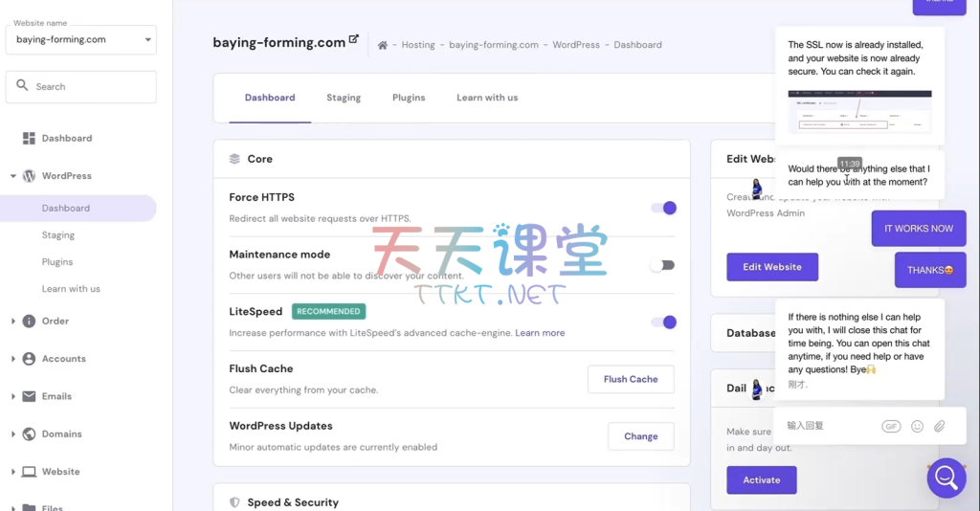Turn off the LiteSpeed toggle
This screenshot has height=511, width=980.
coord(663,322)
